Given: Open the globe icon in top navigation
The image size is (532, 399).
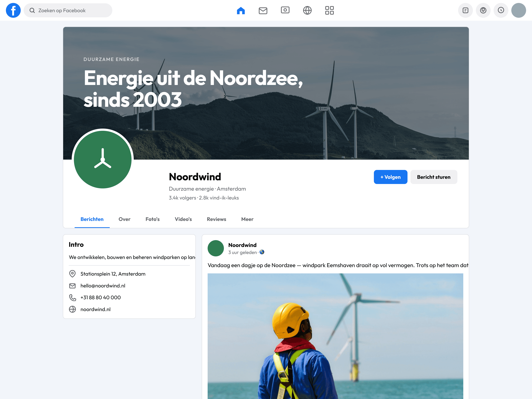Looking at the screenshot, I should (x=307, y=10).
